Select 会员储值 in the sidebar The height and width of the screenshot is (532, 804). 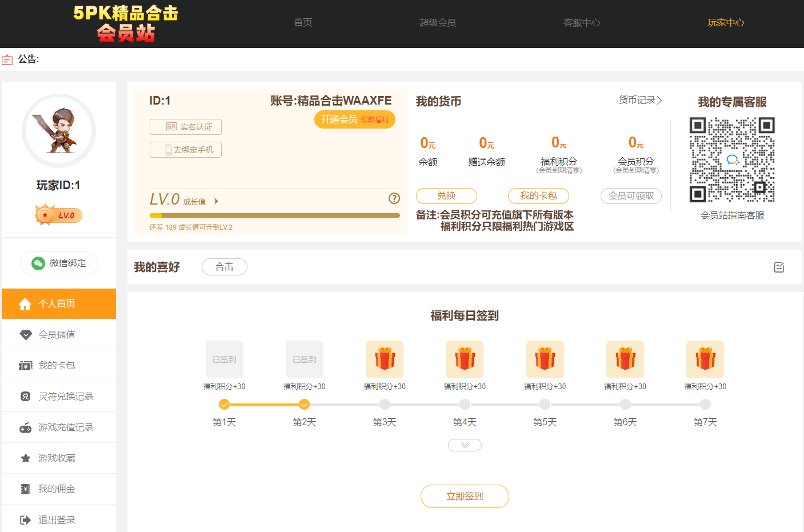click(x=57, y=335)
